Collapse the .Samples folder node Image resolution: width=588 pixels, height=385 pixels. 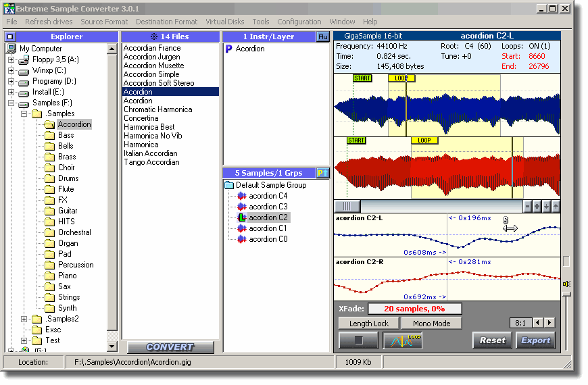coord(24,114)
